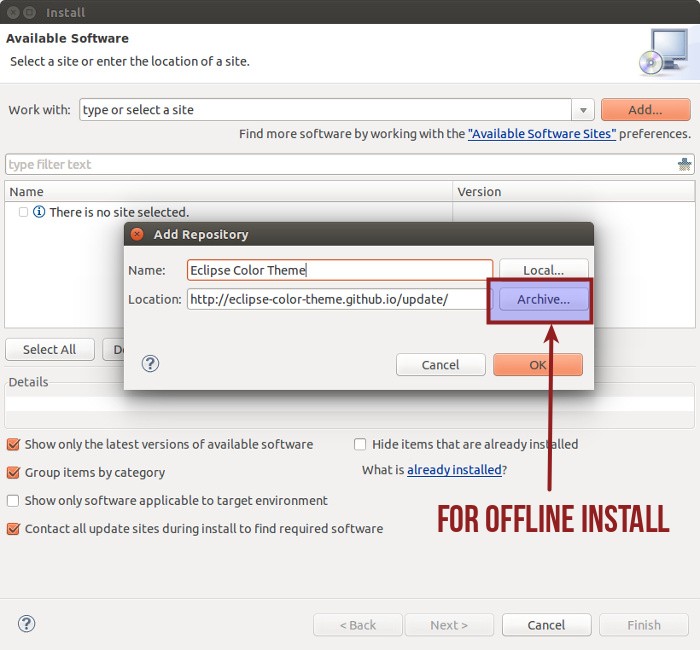
Task: Click the Work with site text box
Action: [x=325, y=110]
